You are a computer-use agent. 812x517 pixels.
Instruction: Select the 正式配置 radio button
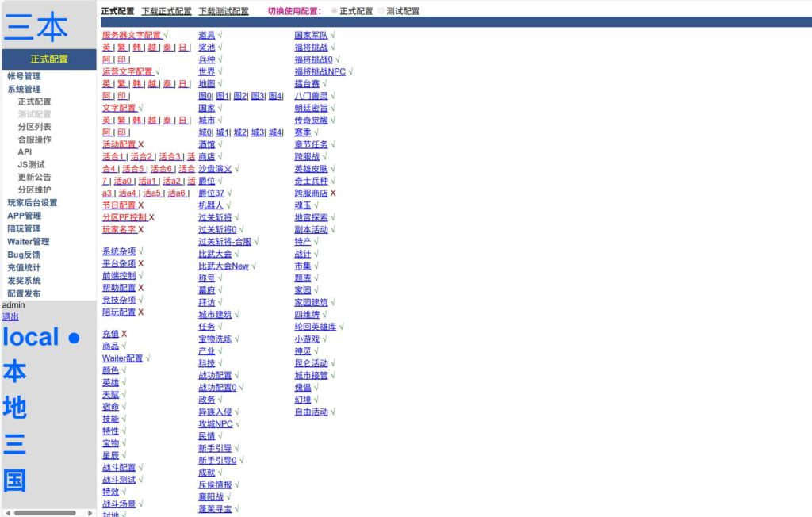tap(334, 12)
